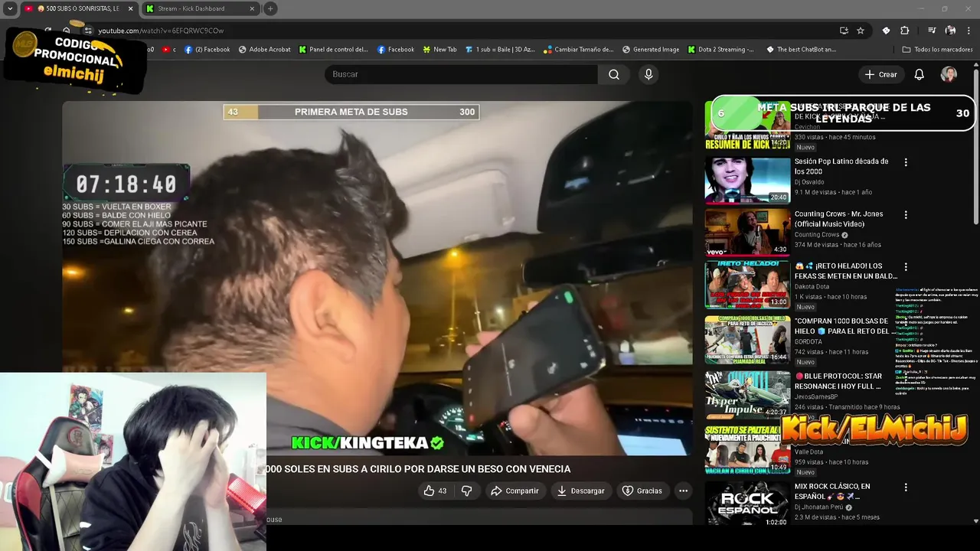Start voice search with the microphone icon
Screen dimensions: 980x551
[x=648, y=74]
